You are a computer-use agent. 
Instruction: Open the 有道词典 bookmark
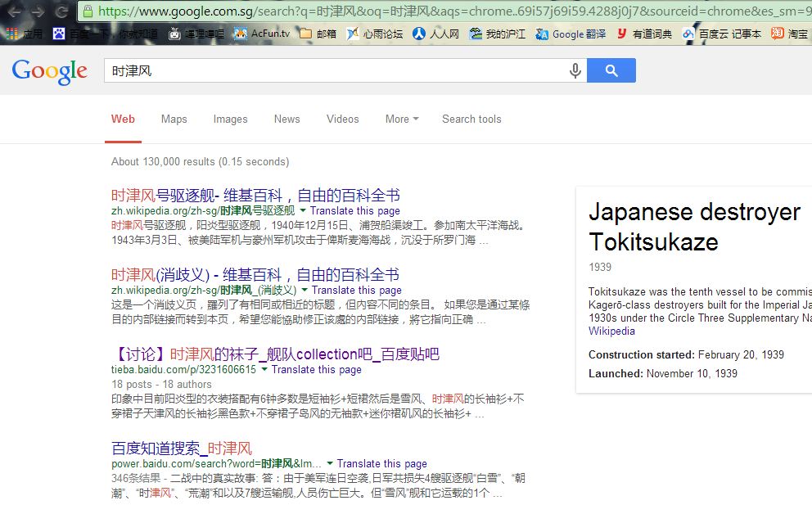(x=644, y=34)
